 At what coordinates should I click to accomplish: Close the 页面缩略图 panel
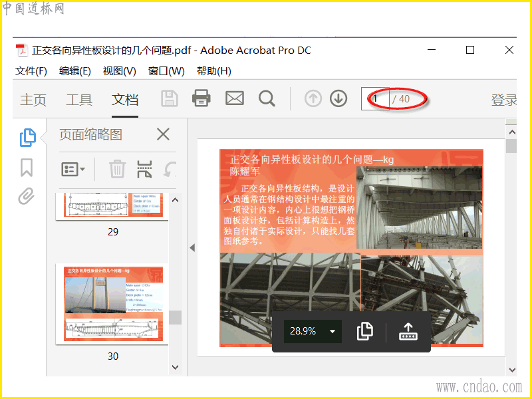[163, 134]
